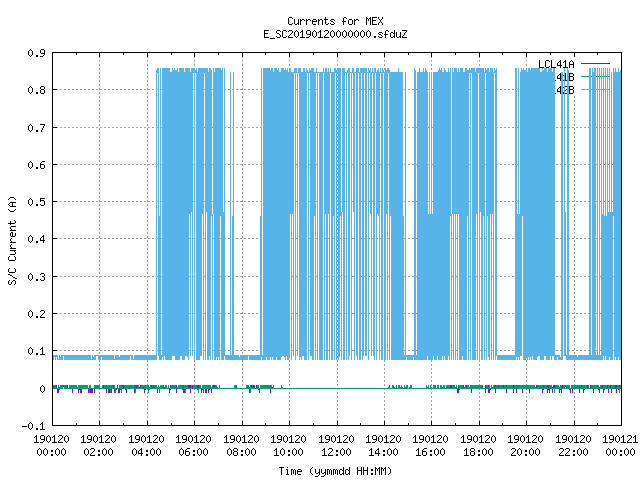Image resolution: width=640 pixels, height=480 pixels.
Task: Click the '16:00' x-axis time label
Action: [x=430, y=452]
